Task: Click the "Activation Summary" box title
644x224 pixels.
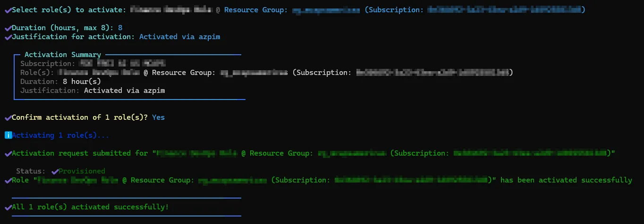Action: click(x=63, y=55)
